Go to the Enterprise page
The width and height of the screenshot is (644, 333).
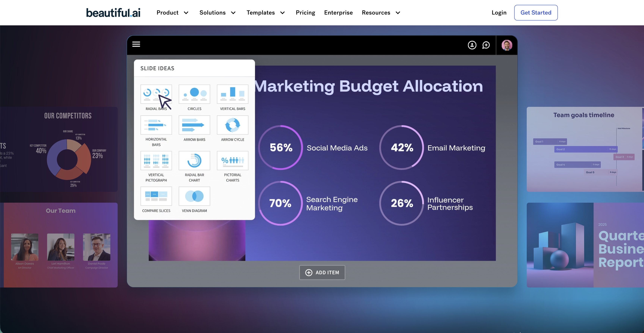click(x=338, y=13)
